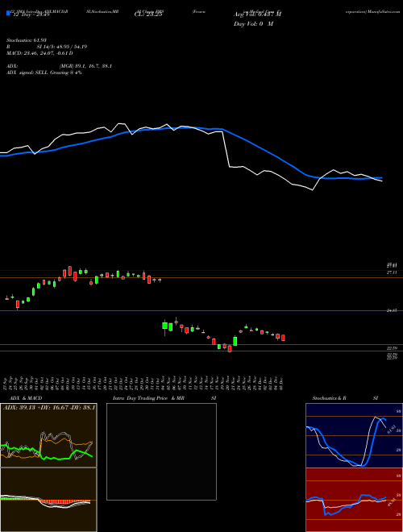Open the blue Stochastics chart panel
This screenshot has width=403, height=532.
click(354, 435)
